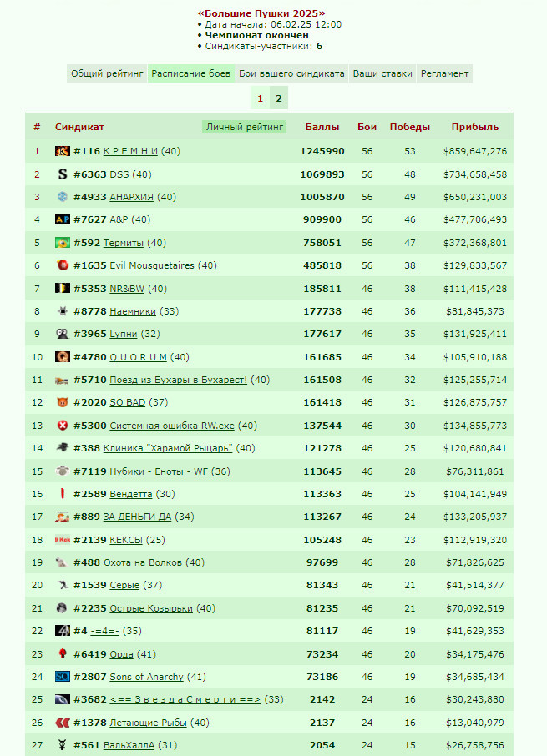Click the Личный рейтинг button
Image resolution: width=547 pixels, height=756 pixels.
[x=245, y=127]
